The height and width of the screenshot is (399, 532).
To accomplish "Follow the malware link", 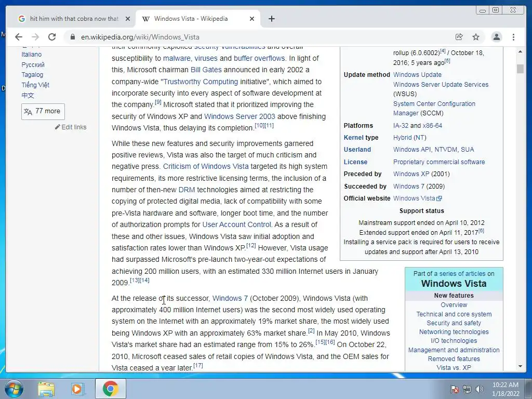I will pos(177,58).
